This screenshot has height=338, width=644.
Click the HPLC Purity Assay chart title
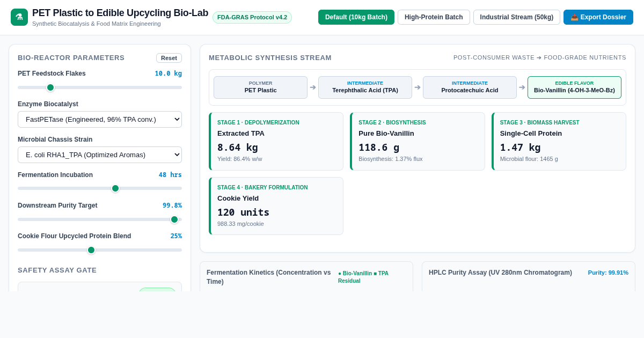pyautogui.click(x=500, y=273)
